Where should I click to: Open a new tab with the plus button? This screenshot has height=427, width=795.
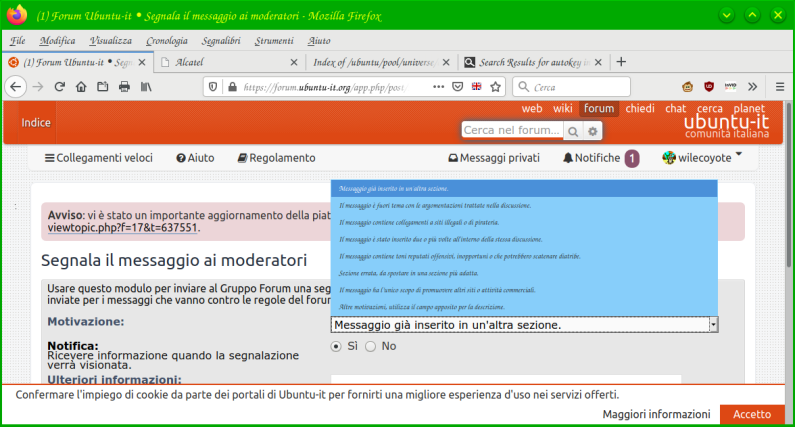621,62
